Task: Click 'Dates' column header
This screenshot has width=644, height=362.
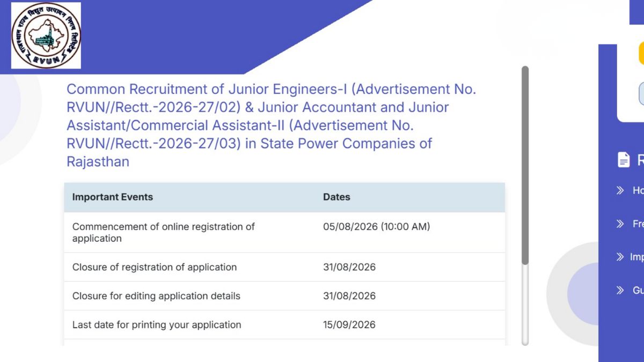Action: click(336, 197)
